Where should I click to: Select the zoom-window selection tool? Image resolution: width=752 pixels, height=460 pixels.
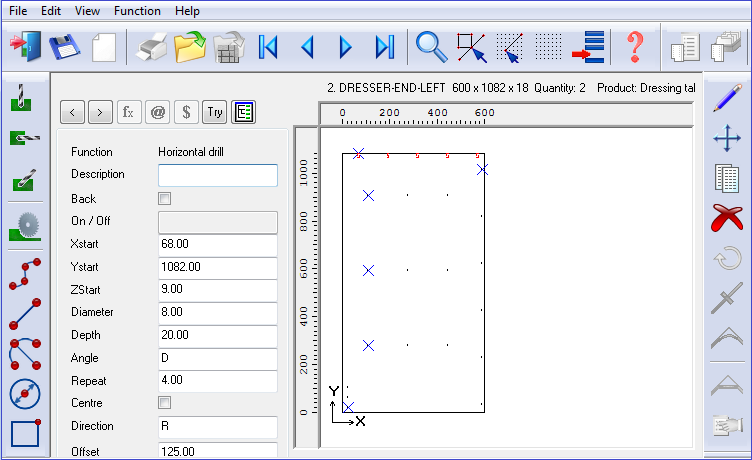471,47
